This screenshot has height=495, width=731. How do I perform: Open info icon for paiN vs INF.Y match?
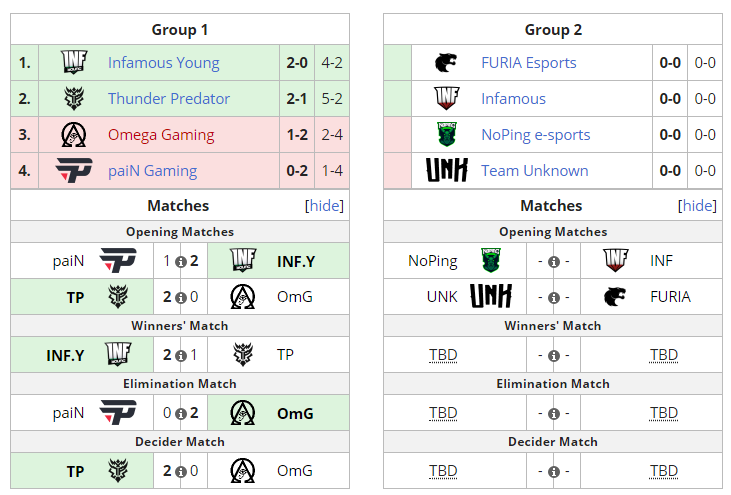[x=180, y=262]
